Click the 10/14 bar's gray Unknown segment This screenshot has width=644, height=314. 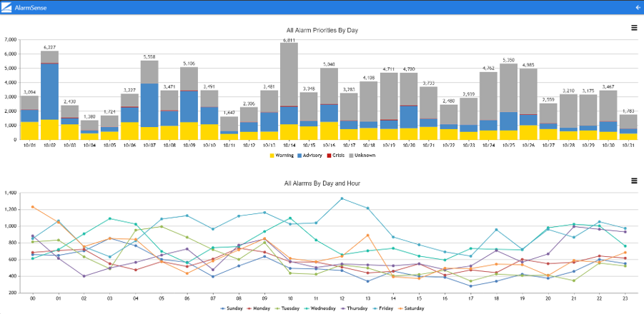pyautogui.click(x=289, y=74)
